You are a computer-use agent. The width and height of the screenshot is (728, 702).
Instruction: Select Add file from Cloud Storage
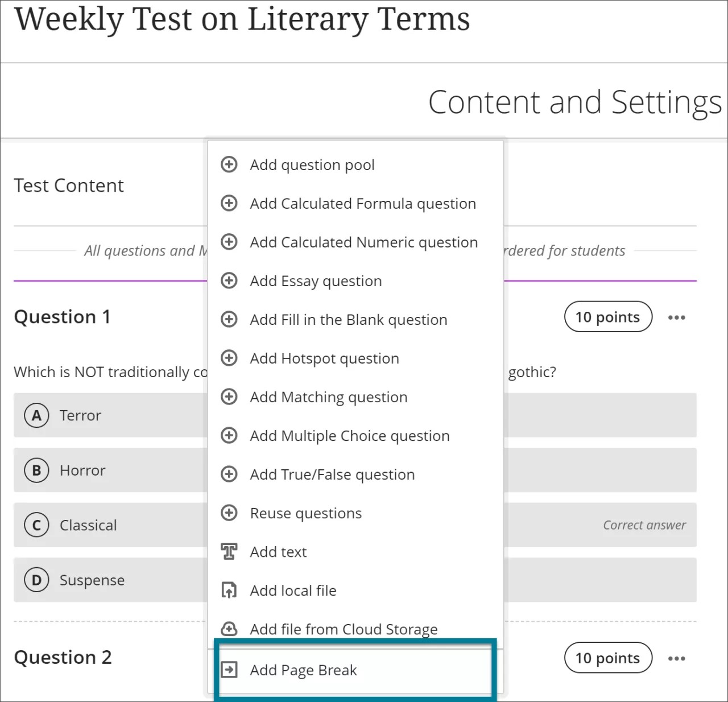tap(344, 629)
